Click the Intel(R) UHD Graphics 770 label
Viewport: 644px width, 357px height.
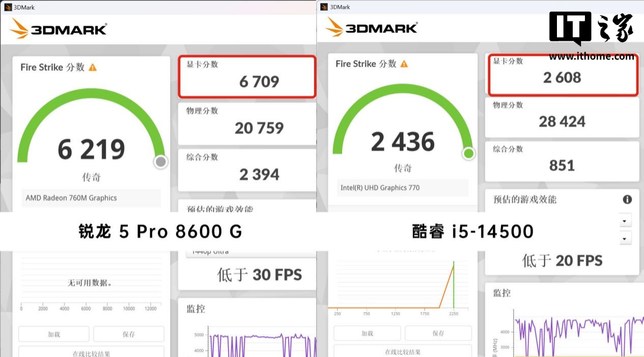[x=380, y=187]
